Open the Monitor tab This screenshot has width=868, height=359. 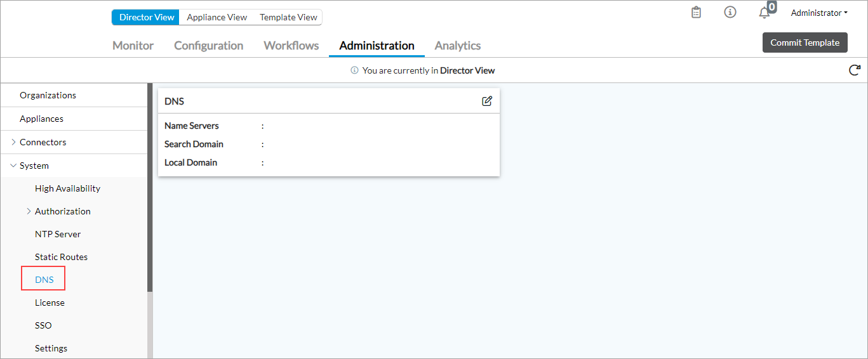click(x=133, y=46)
